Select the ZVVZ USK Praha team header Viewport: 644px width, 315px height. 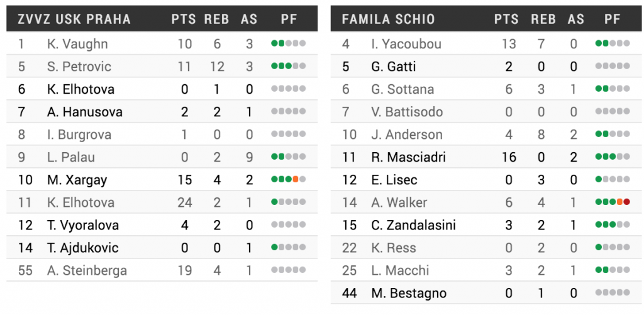[74, 19]
